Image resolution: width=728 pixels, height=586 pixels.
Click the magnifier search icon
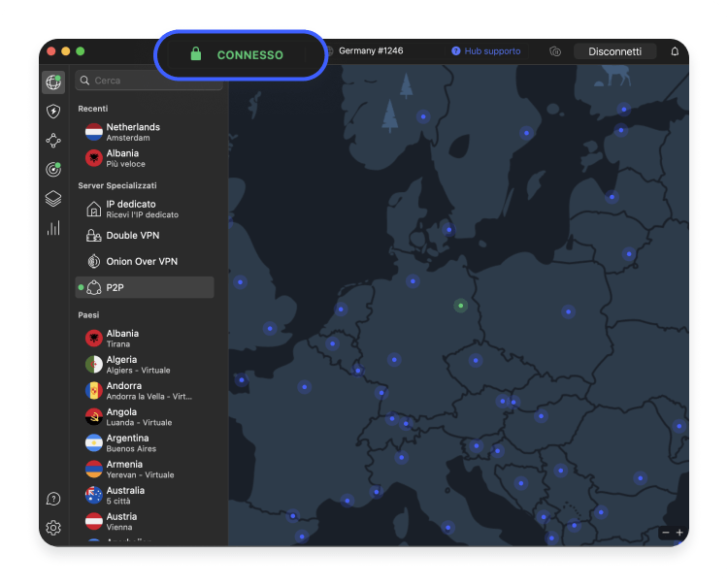[x=84, y=81]
